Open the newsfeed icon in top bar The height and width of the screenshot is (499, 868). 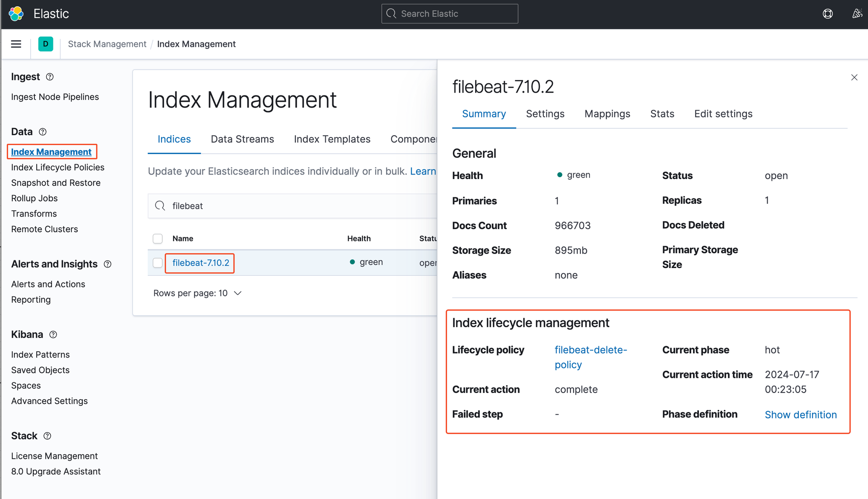(x=857, y=14)
